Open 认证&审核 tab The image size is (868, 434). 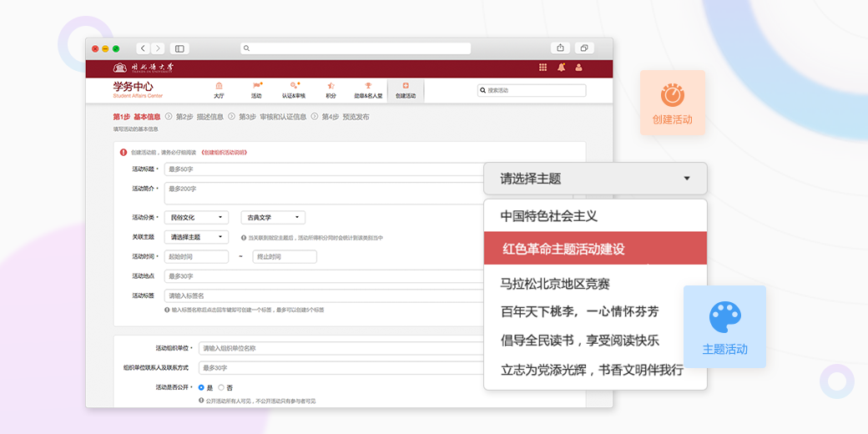pyautogui.click(x=294, y=90)
